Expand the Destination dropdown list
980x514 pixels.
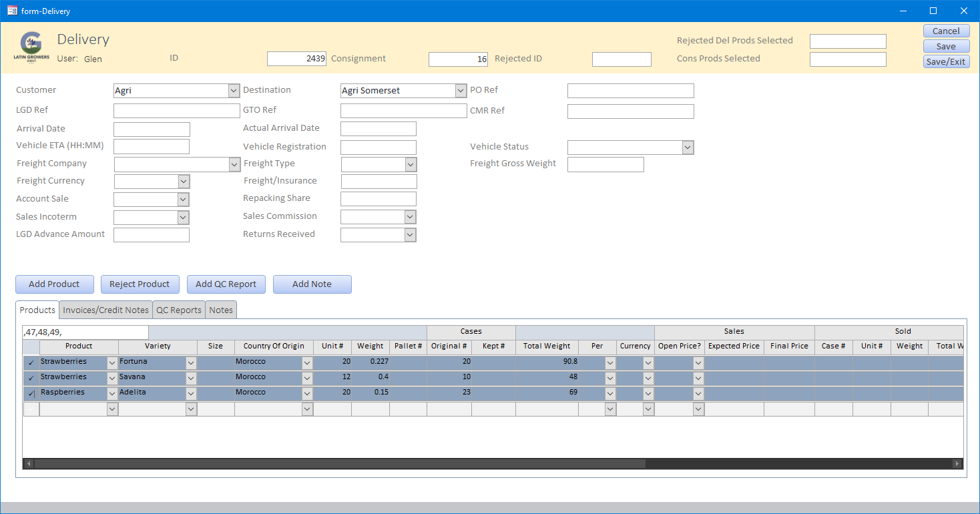pyautogui.click(x=461, y=91)
